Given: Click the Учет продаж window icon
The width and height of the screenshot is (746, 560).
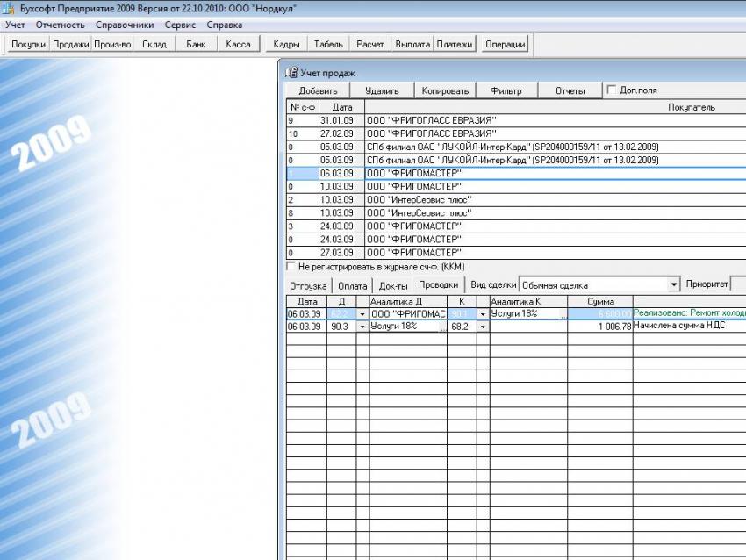Looking at the screenshot, I should click(291, 74).
